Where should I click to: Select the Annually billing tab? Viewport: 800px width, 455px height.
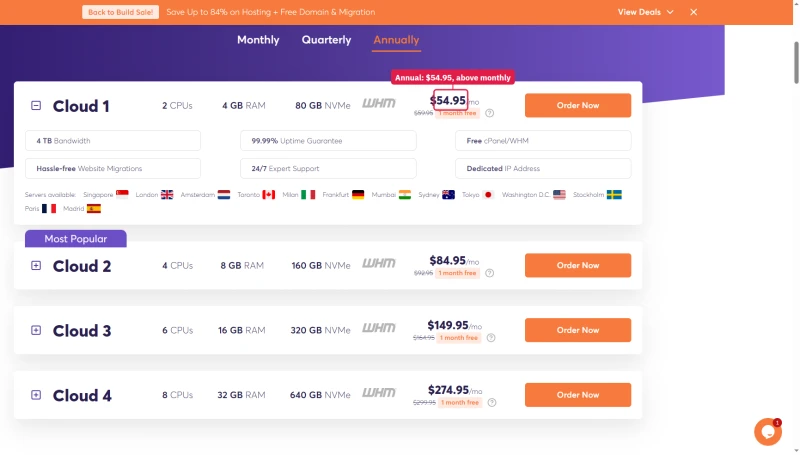[x=396, y=40]
